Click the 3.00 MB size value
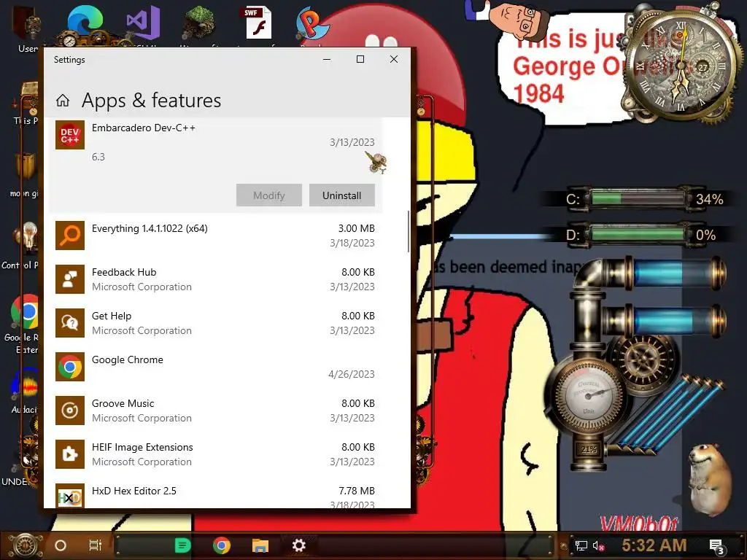This screenshot has width=747, height=560. tap(356, 228)
